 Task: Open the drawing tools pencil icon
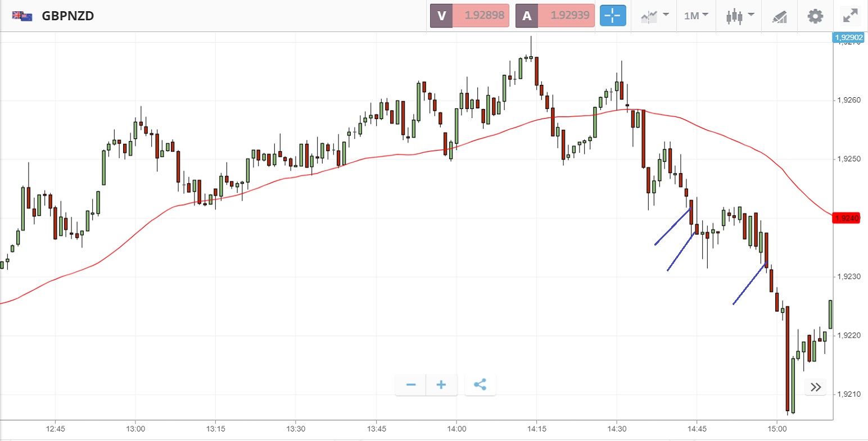(x=779, y=16)
